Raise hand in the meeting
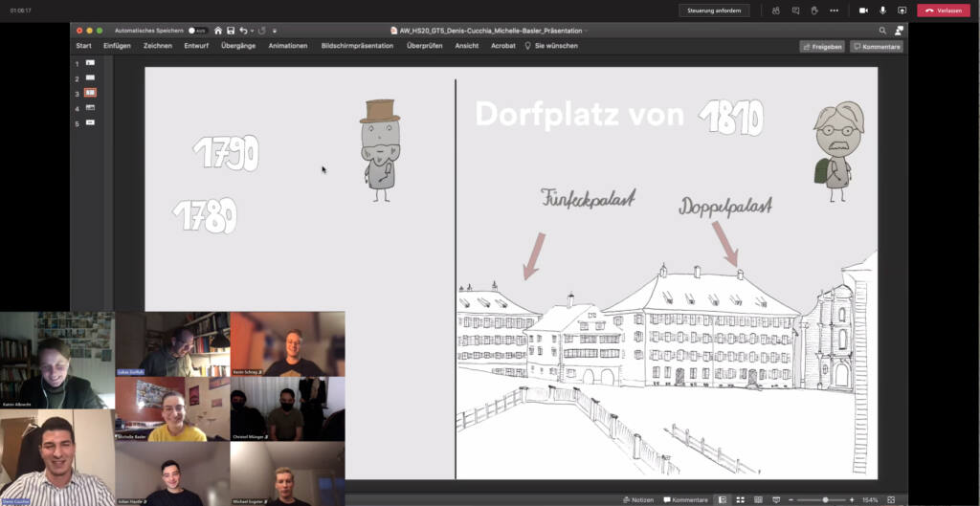Screen dimensions: 980x506 tap(814, 11)
